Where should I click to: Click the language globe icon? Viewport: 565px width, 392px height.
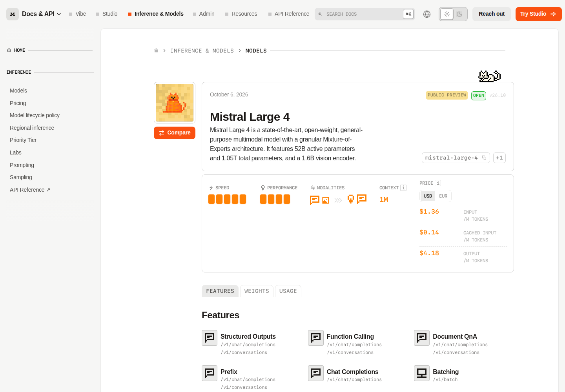pyautogui.click(x=427, y=14)
